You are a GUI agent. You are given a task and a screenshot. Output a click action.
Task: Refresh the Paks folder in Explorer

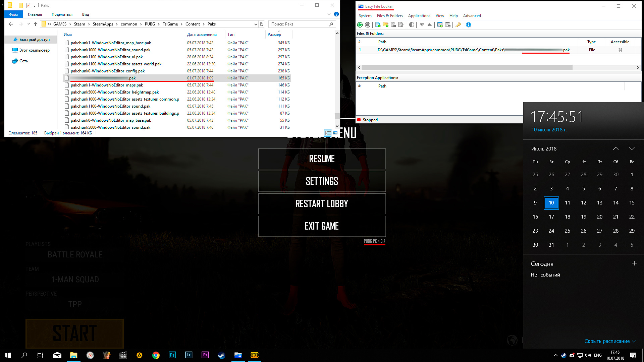[x=262, y=24]
